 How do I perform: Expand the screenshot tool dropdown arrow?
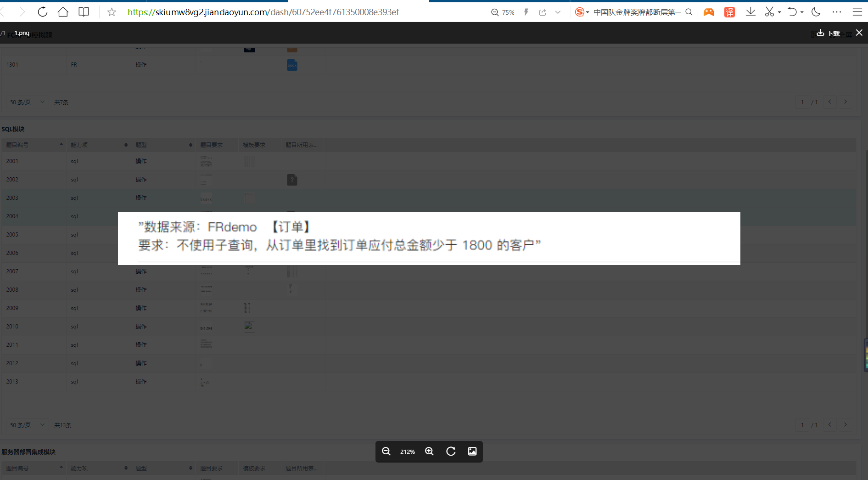[779, 12]
